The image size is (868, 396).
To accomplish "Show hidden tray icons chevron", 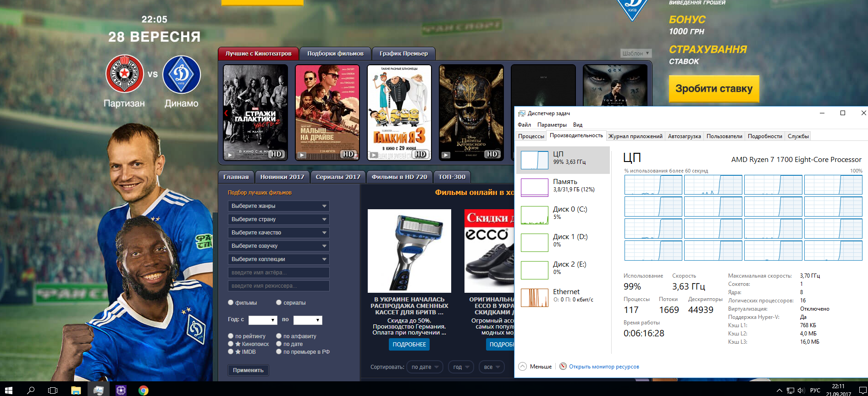I will (x=779, y=390).
